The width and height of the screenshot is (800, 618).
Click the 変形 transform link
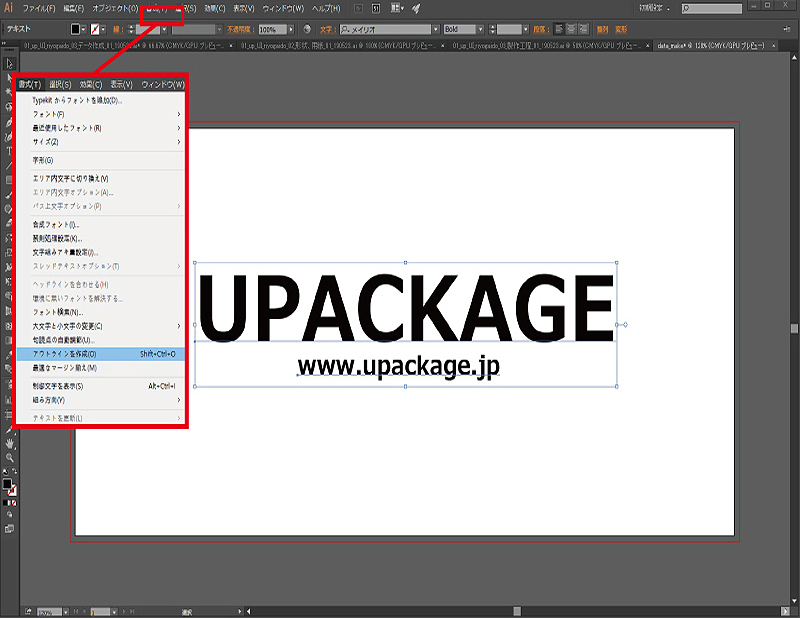621,30
